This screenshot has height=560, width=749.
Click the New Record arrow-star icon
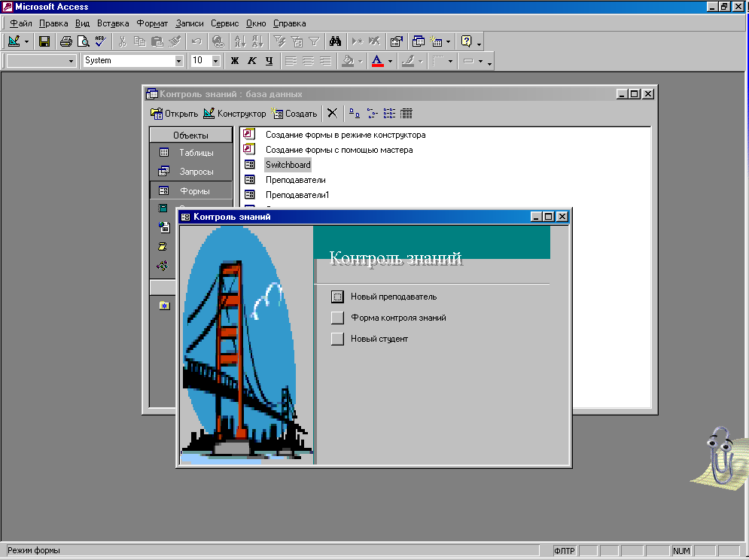click(358, 41)
